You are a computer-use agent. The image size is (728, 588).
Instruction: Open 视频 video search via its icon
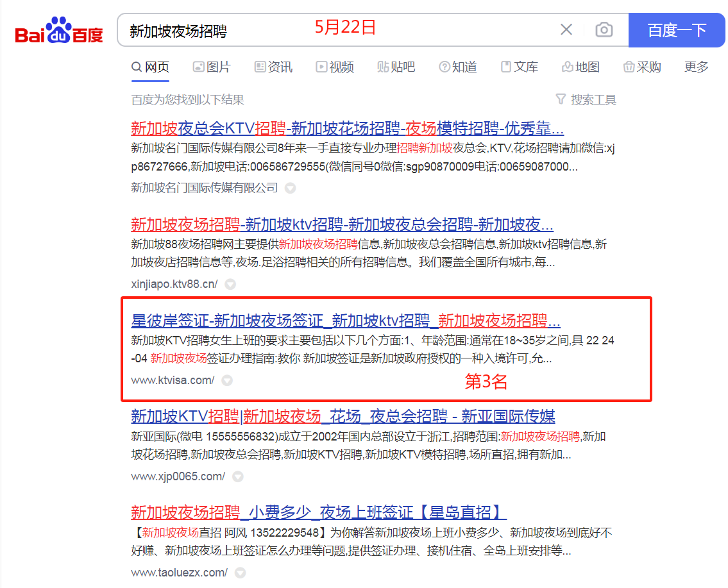(x=321, y=67)
